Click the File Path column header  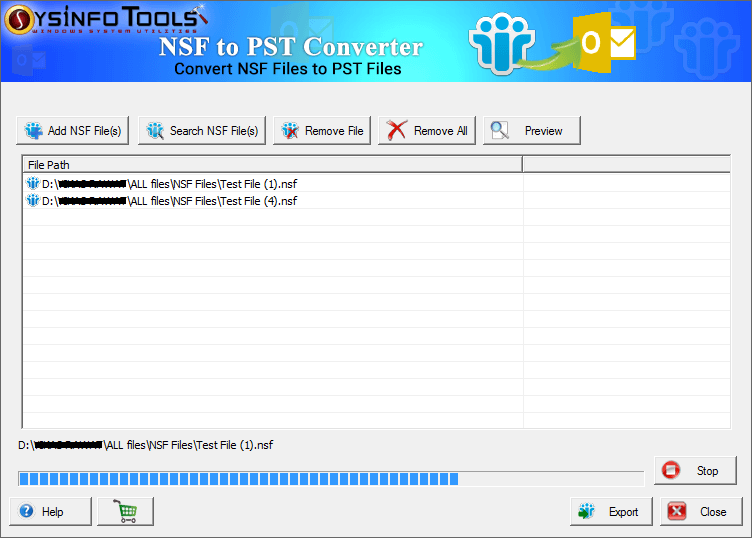coord(272,164)
